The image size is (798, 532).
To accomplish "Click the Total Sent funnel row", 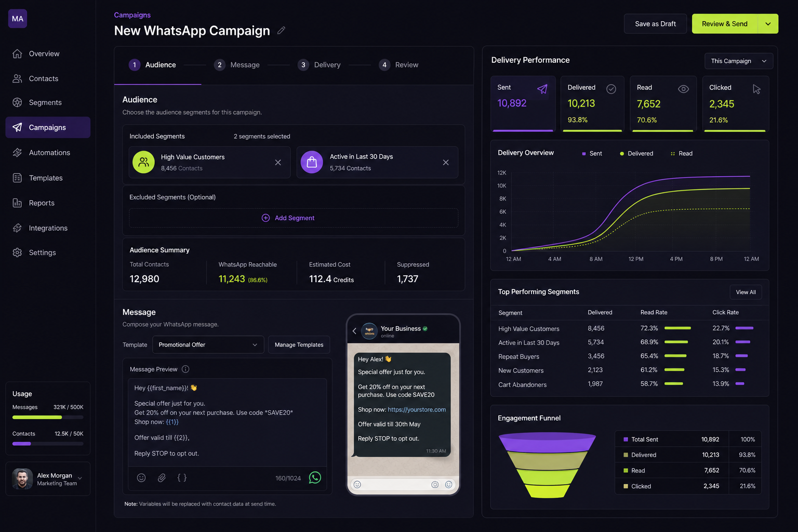I will 688,440.
